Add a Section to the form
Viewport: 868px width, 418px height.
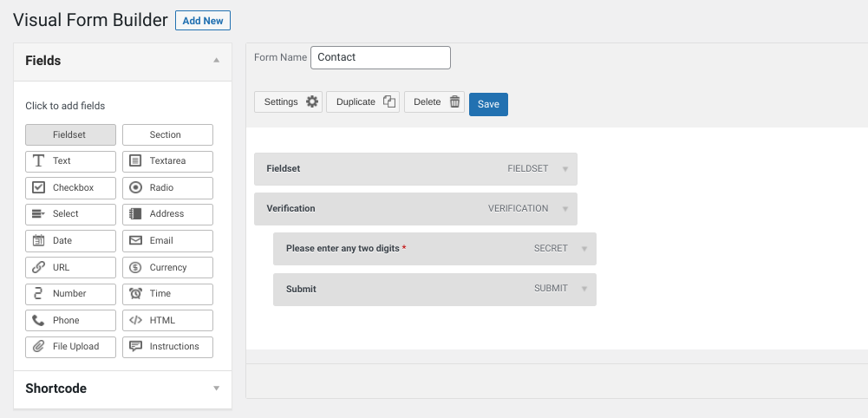(x=167, y=134)
